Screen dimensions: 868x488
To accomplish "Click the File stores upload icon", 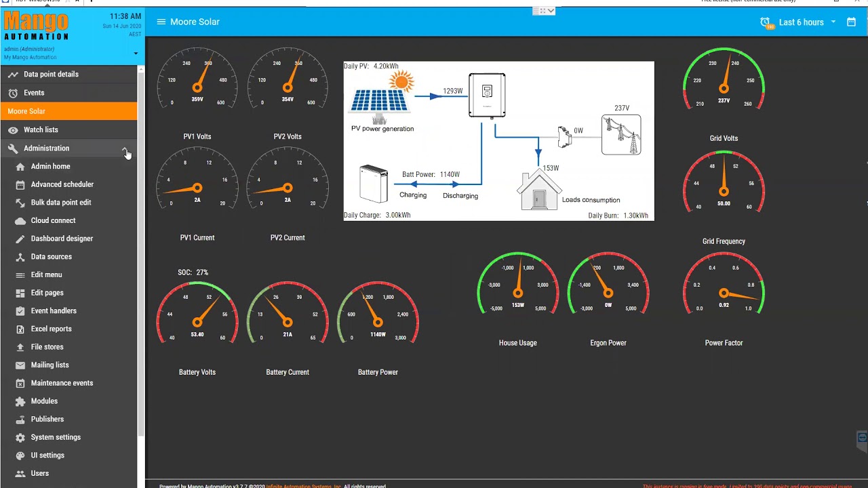I will coord(20,347).
